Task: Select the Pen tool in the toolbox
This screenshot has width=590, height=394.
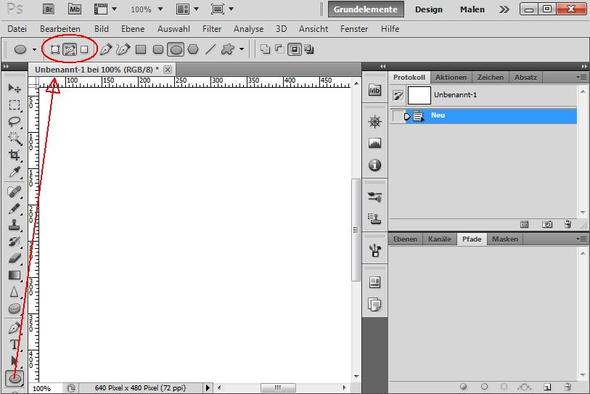Action: [14, 328]
